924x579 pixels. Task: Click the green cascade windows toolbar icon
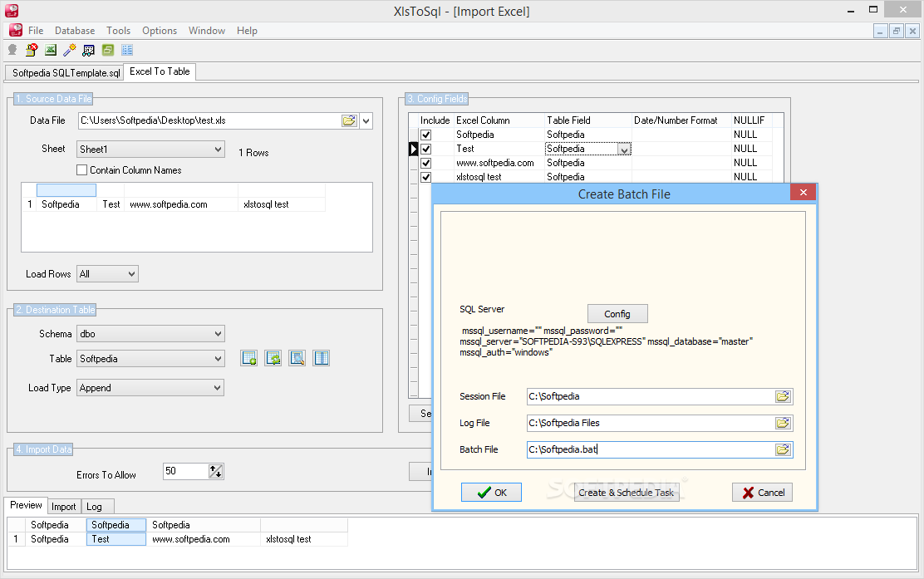108,50
